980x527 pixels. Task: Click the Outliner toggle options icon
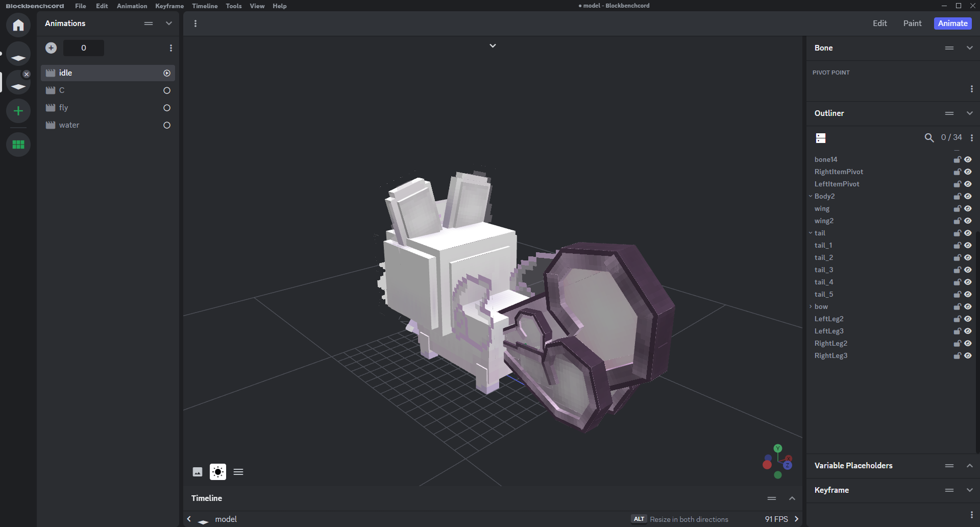821,138
